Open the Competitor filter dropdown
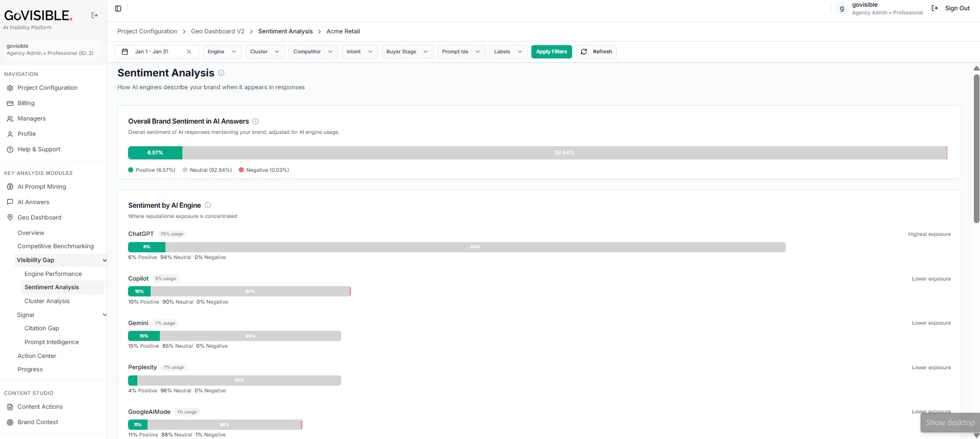 click(x=313, y=52)
